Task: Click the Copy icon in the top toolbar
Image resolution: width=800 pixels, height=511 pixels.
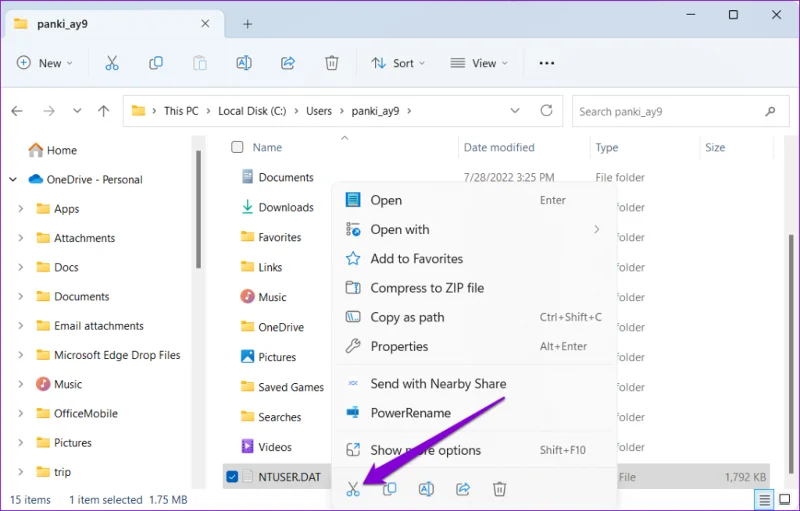Action: 156,63
